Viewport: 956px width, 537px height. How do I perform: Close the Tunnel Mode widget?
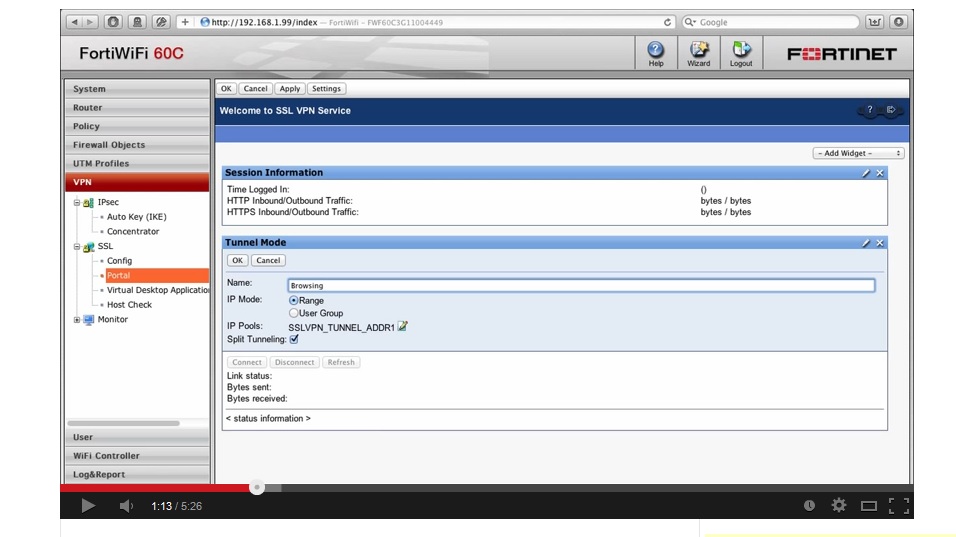click(880, 243)
